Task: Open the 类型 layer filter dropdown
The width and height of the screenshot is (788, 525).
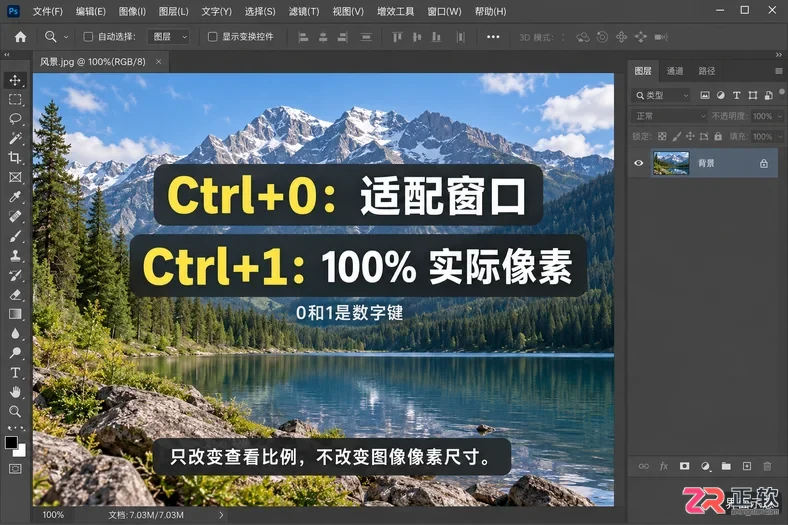Action: pos(661,95)
